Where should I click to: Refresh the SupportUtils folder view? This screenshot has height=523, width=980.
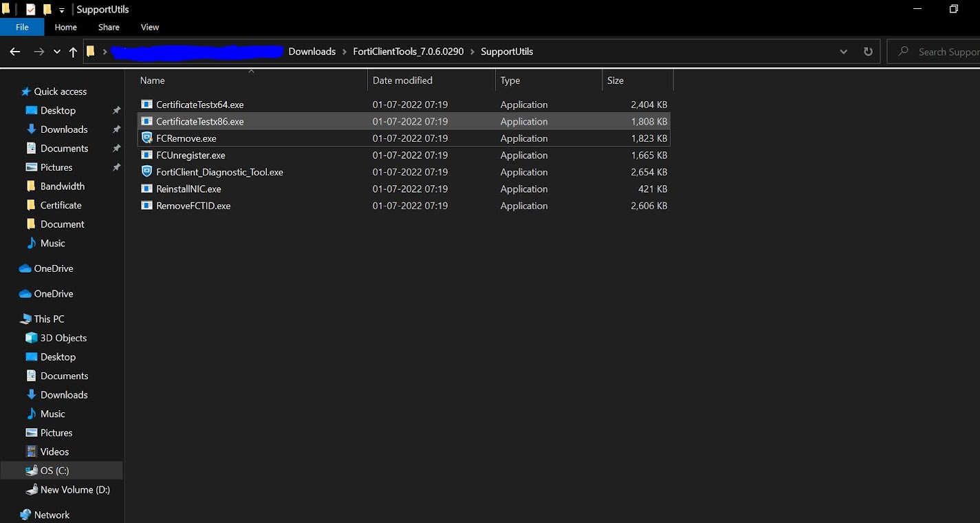(x=868, y=52)
